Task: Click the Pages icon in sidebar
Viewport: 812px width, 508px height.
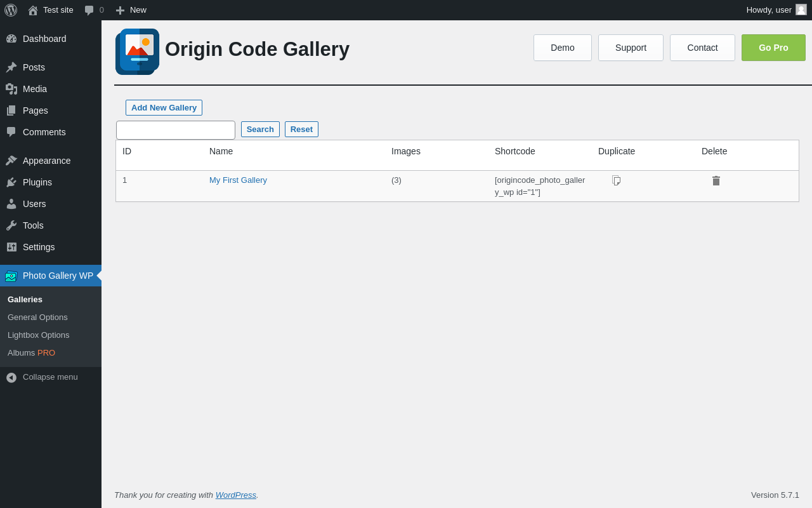Action: pyautogui.click(x=11, y=110)
